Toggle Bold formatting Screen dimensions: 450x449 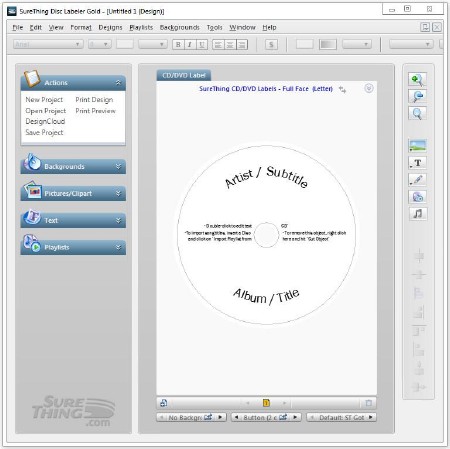tap(178, 44)
